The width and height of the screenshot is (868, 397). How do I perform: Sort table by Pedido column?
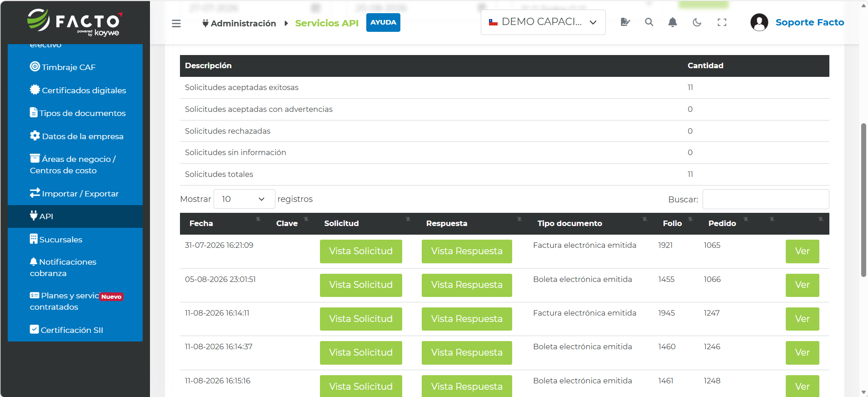726,224
